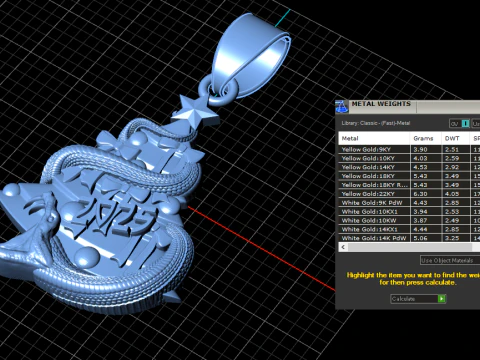Select the Yellow Gold:14KY row
Screen dimensions: 480x360
409,167
